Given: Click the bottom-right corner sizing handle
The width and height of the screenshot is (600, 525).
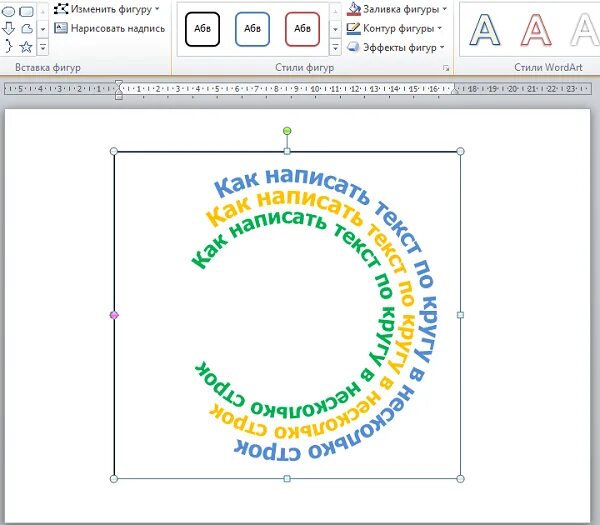Looking at the screenshot, I should point(460,479).
